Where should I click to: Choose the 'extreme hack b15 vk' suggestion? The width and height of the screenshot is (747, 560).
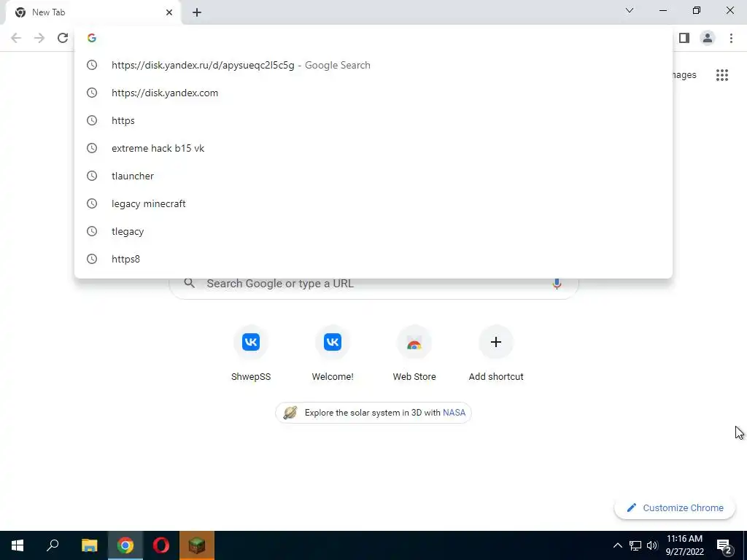tap(373, 148)
